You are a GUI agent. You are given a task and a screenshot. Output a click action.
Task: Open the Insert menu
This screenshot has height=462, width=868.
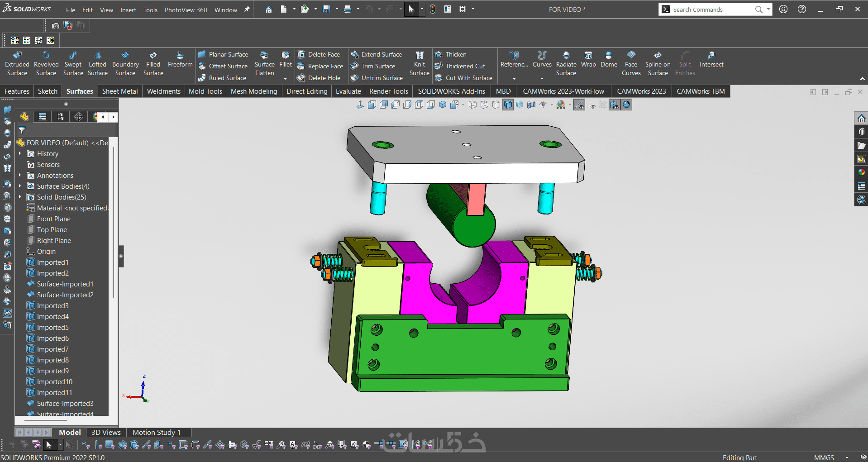[x=128, y=10]
